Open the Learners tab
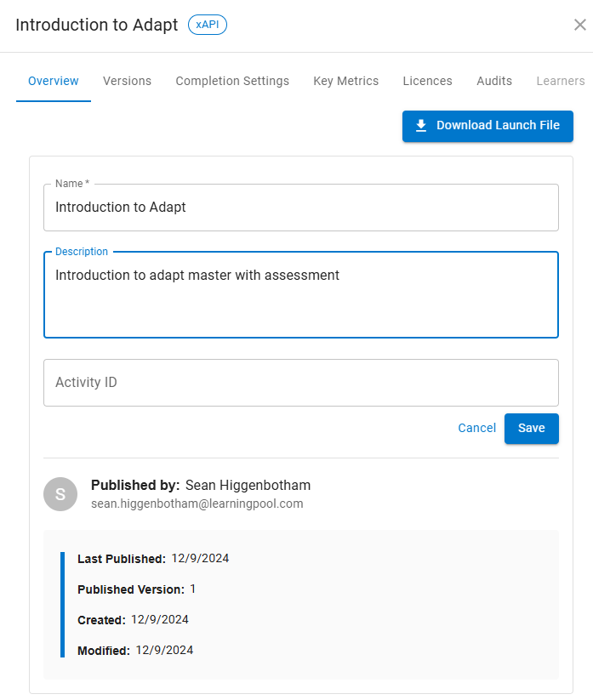 (x=561, y=81)
